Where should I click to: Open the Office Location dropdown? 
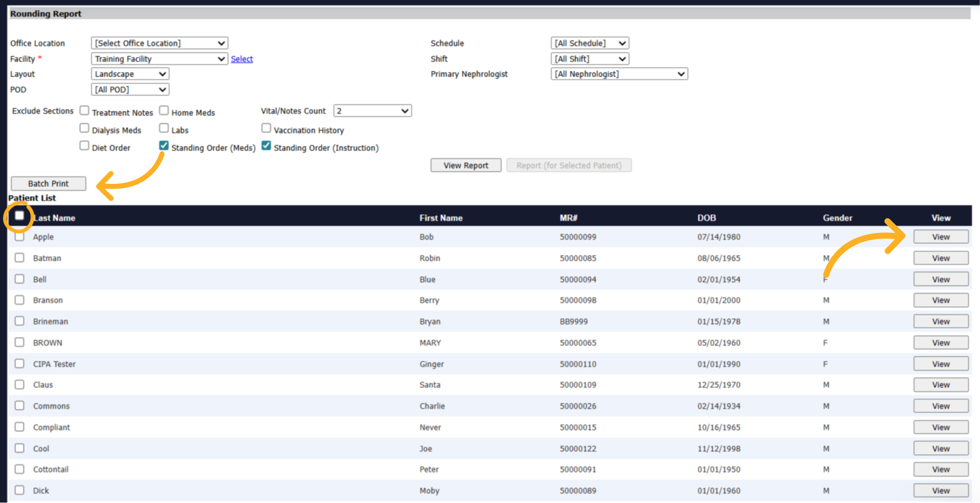[x=159, y=43]
